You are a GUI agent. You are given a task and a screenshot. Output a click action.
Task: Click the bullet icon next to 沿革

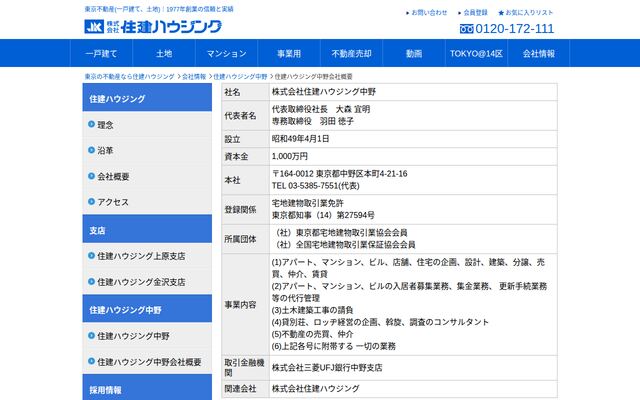click(91, 150)
